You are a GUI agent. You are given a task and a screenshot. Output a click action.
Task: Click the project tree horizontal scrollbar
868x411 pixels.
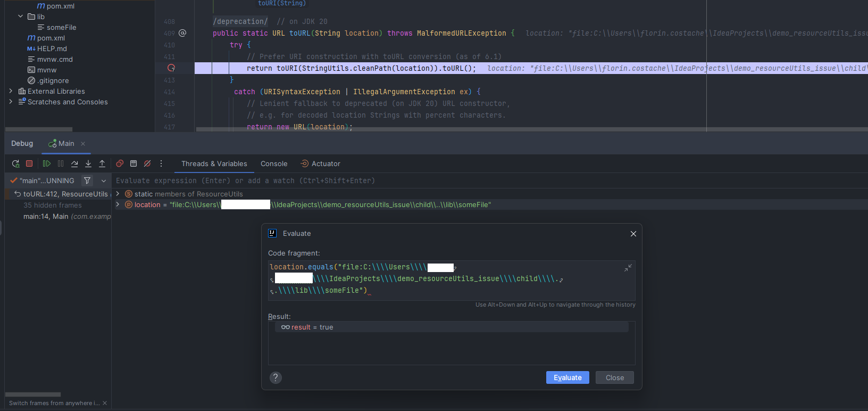[39, 129]
